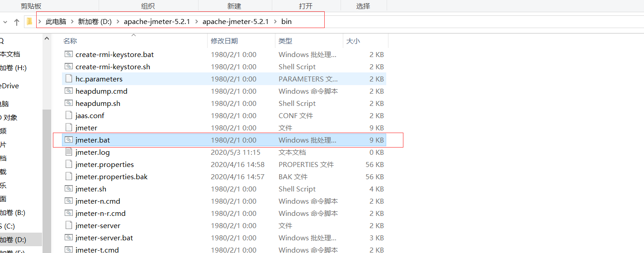This screenshot has height=253, width=644.
Task: Click the 4 KB size of jmeter.sh
Action: 376,189
